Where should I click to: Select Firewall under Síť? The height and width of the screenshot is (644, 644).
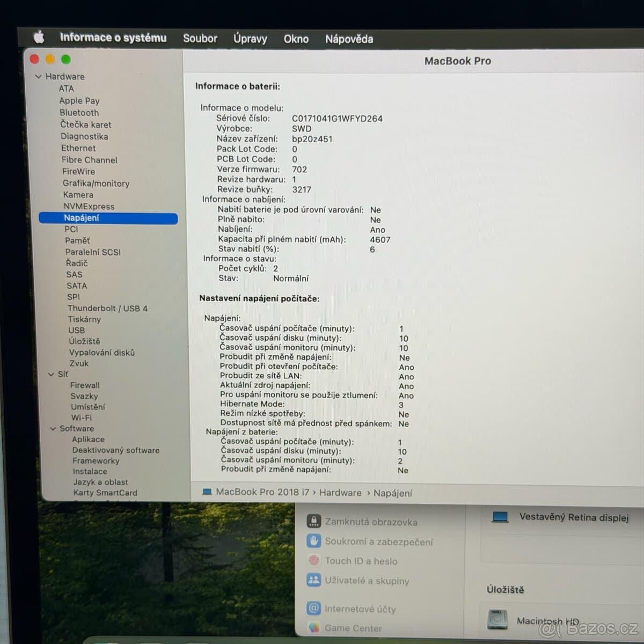[85, 385]
